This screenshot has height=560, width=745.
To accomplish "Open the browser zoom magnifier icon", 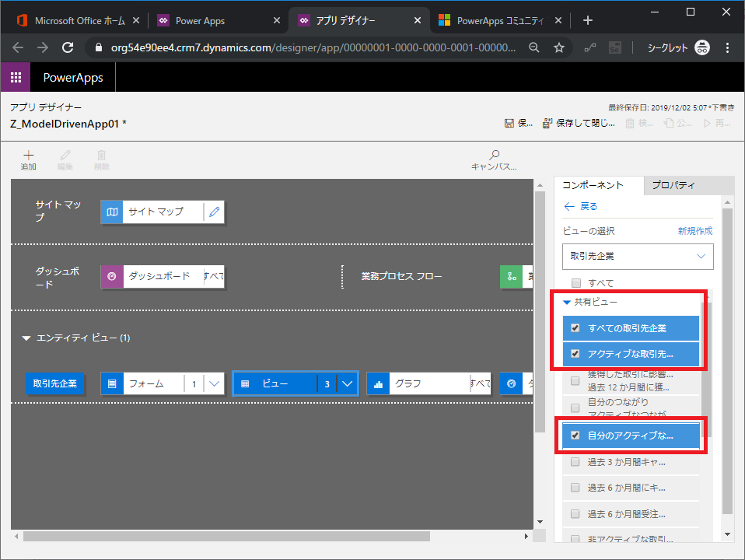I will (x=534, y=47).
